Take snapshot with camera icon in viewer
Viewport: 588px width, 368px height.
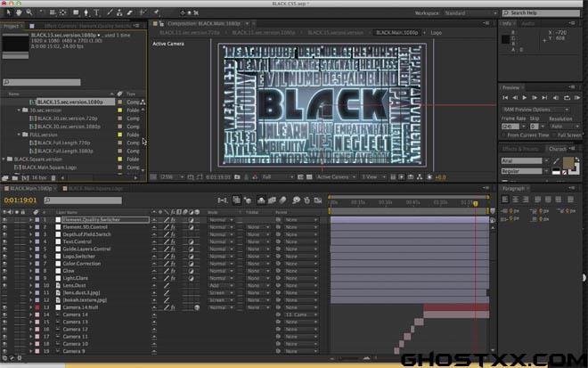click(x=237, y=177)
